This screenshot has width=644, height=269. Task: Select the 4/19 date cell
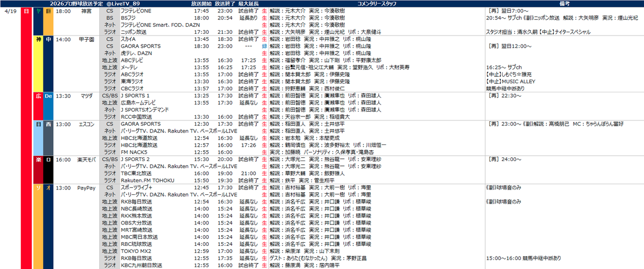[10, 11]
